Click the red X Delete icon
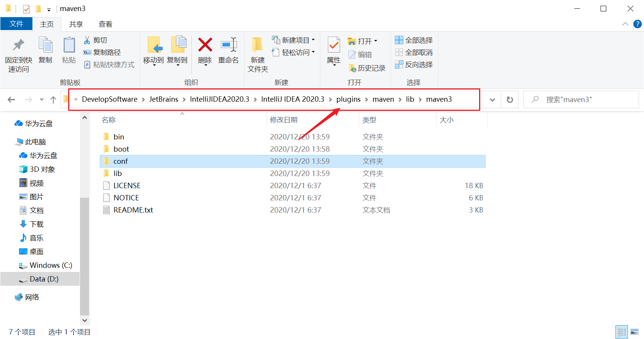Screen dimensions: 644x339 [x=205, y=45]
